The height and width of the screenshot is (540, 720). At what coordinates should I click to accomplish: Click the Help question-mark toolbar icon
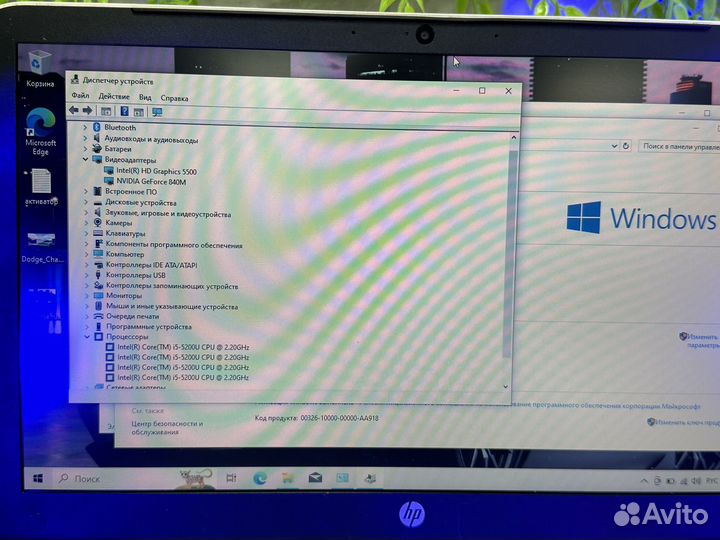coord(124,111)
